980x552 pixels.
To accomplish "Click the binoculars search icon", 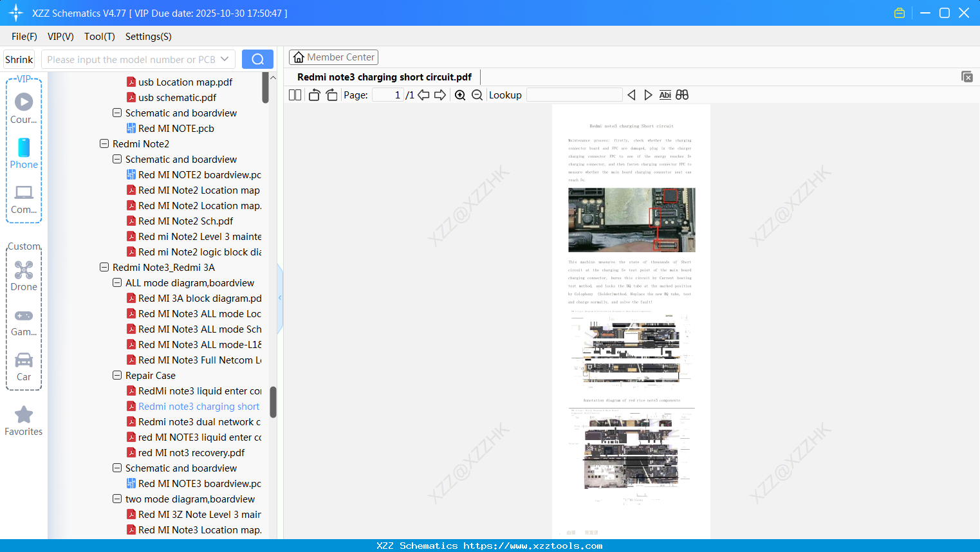I will click(x=682, y=95).
